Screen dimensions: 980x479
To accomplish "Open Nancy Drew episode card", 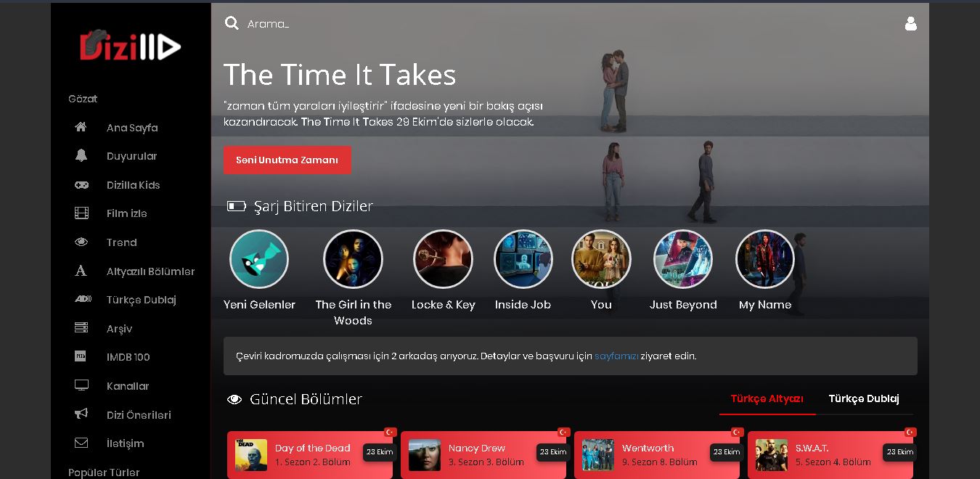I will (483, 455).
